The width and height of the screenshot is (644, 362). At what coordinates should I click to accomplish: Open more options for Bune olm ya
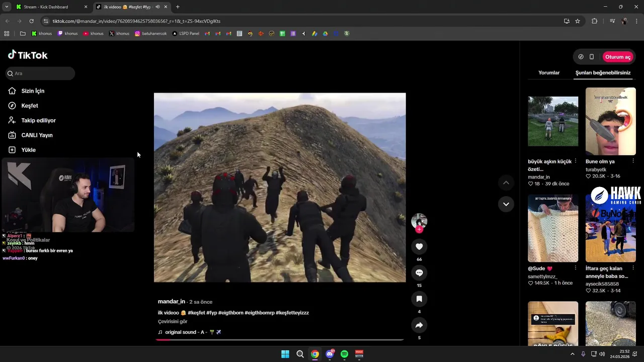point(633,161)
